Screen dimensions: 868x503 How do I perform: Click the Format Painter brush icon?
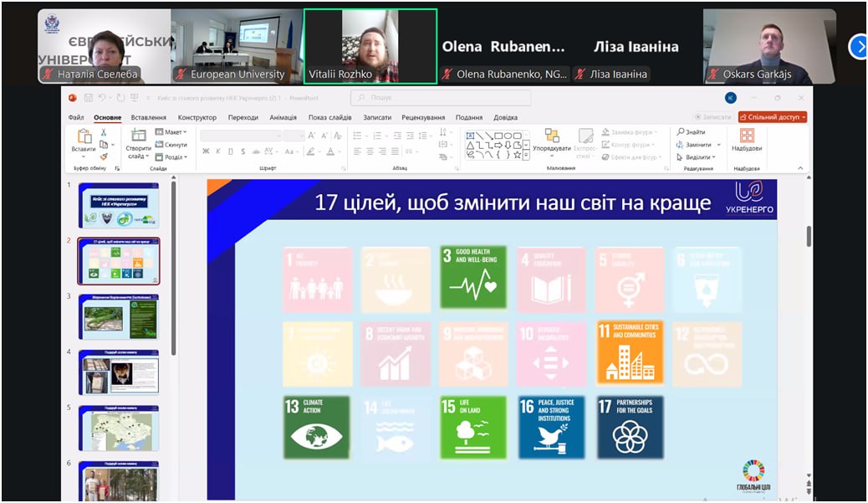point(104,156)
